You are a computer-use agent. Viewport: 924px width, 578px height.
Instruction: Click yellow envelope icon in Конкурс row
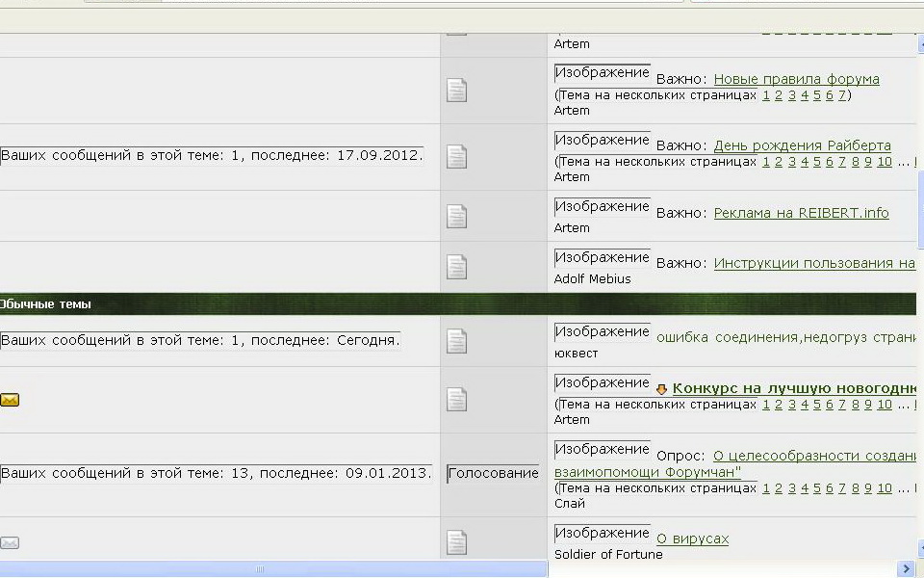(x=10, y=400)
